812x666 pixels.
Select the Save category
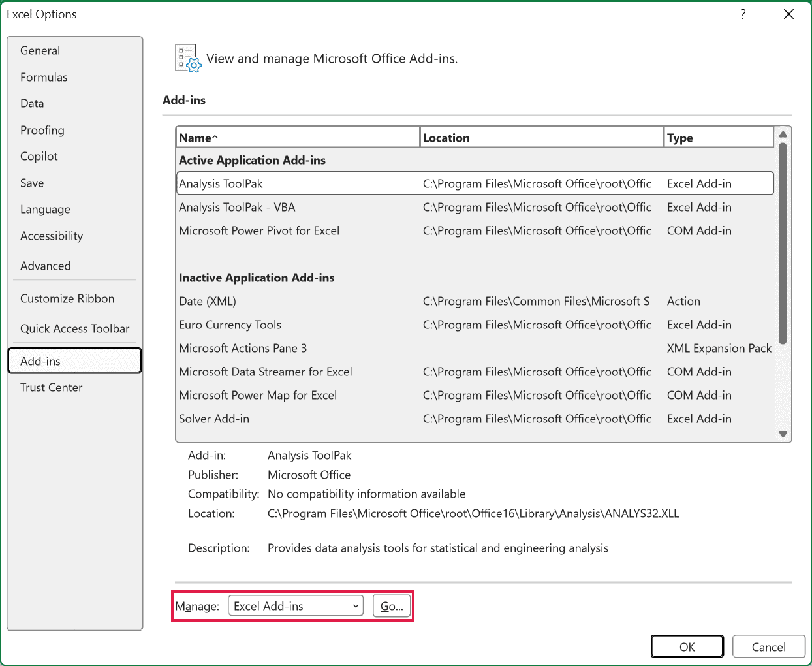[74, 183]
